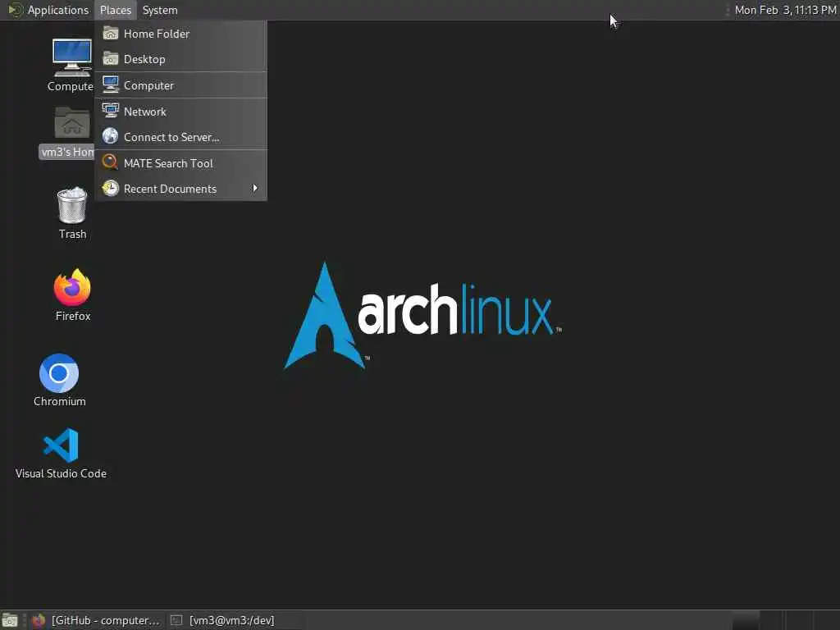This screenshot has height=630, width=840.
Task: Click the Recent Documents clock icon
Action: (x=111, y=188)
